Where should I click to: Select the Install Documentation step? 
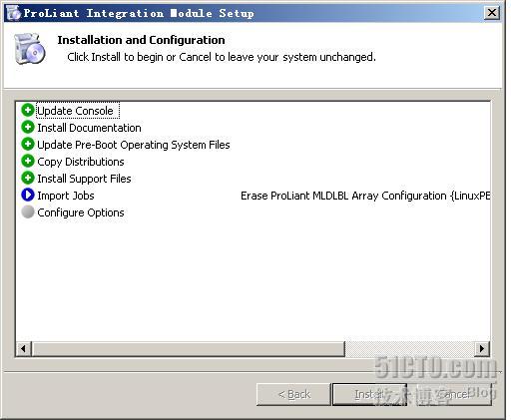[89, 128]
